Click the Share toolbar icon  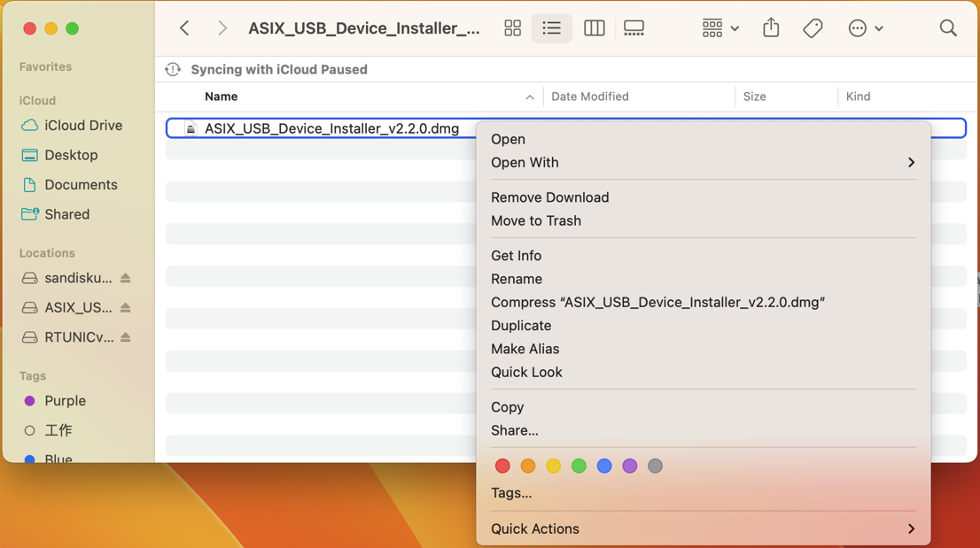click(771, 28)
